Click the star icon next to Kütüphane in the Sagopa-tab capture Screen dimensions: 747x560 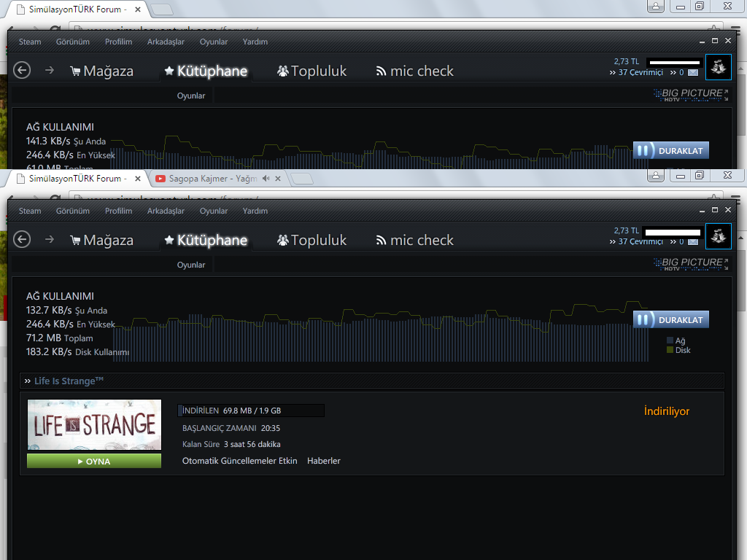tap(169, 241)
